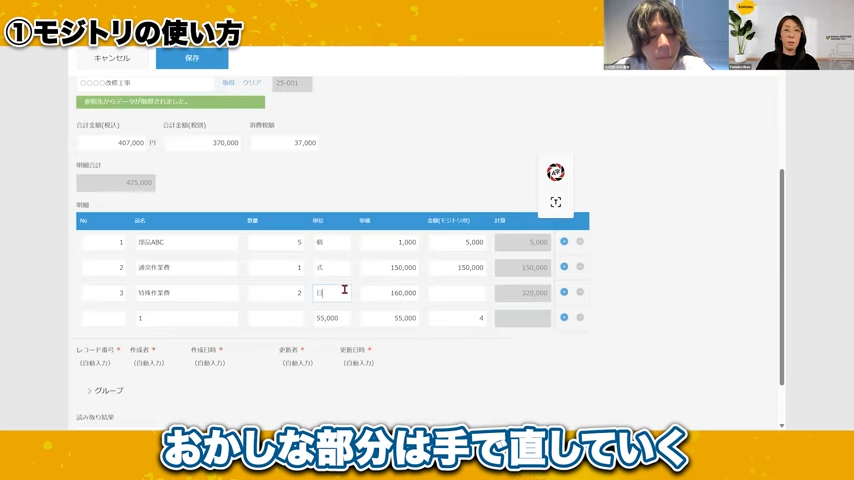Image resolution: width=854 pixels, height=480 pixels.
Task: Click the 407,000 total amount field
Action: (112, 143)
